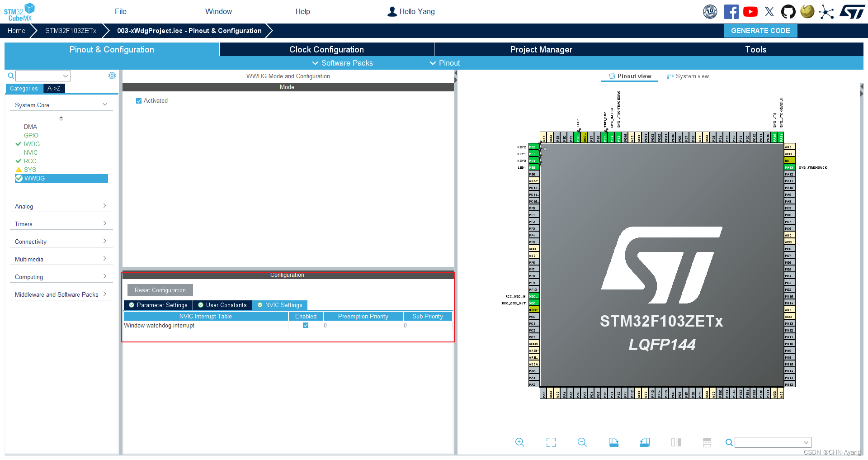
Task: Toggle Window watchdog interrupt Enabled checkbox
Action: [306, 325]
